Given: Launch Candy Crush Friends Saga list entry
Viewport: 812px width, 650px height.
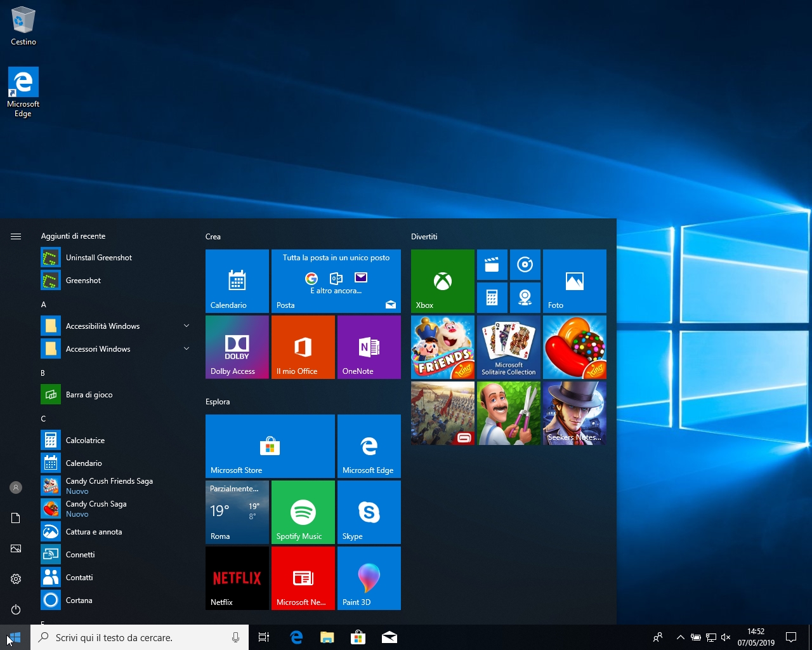Looking at the screenshot, I should [117, 486].
